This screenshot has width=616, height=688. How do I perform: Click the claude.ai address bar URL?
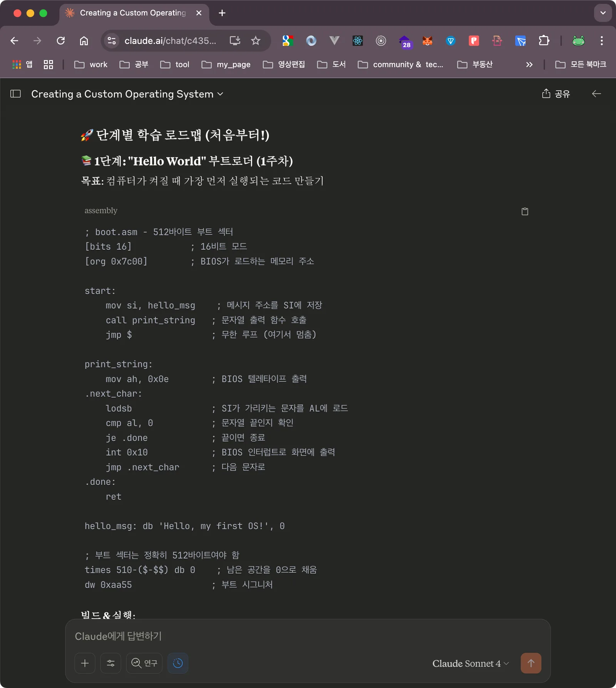170,40
